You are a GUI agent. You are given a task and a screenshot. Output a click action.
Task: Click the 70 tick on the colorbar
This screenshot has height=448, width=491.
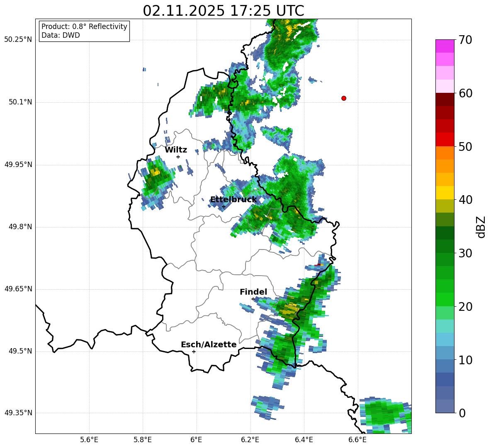(465, 40)
